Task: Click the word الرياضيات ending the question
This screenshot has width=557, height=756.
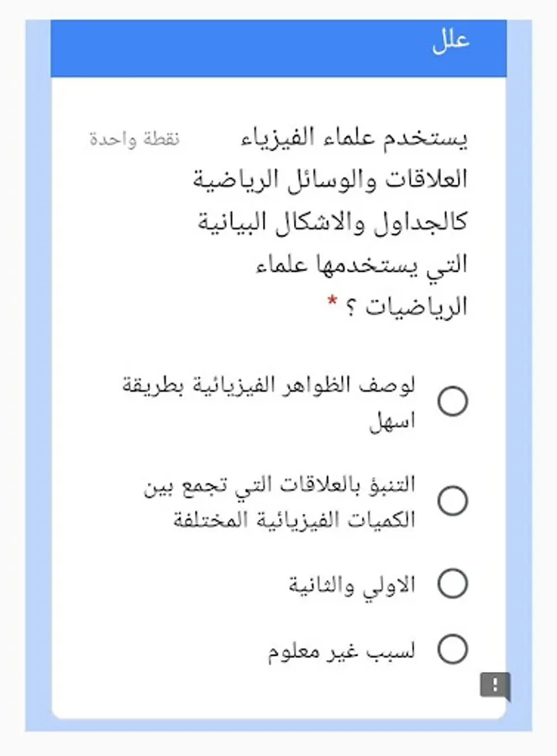Action: pos(416,307)
